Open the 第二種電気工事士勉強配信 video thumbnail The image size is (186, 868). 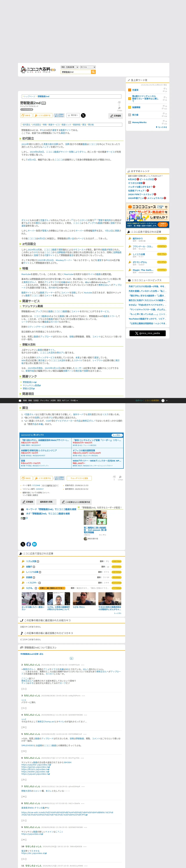click(95, 518)
